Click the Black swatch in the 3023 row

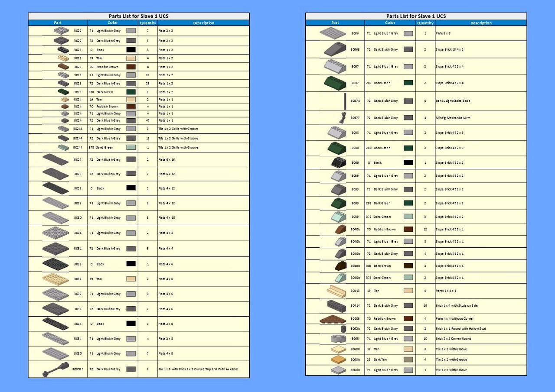(131, 50)
